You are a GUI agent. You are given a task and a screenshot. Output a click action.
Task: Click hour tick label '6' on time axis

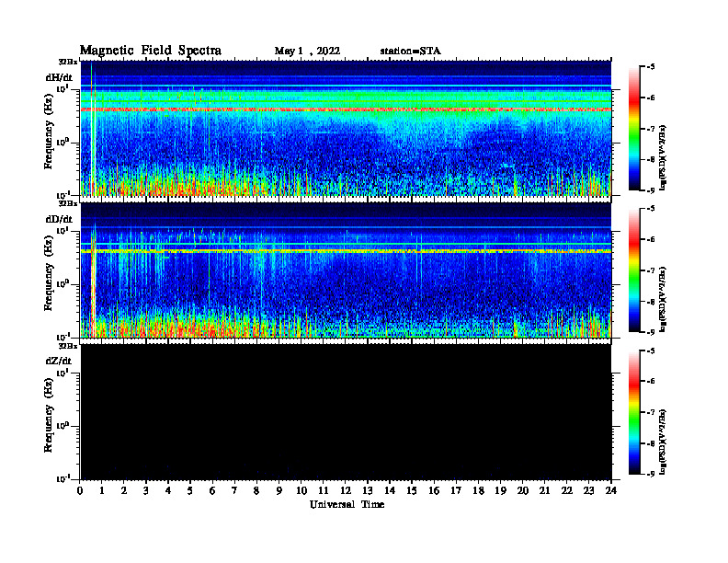212,491
